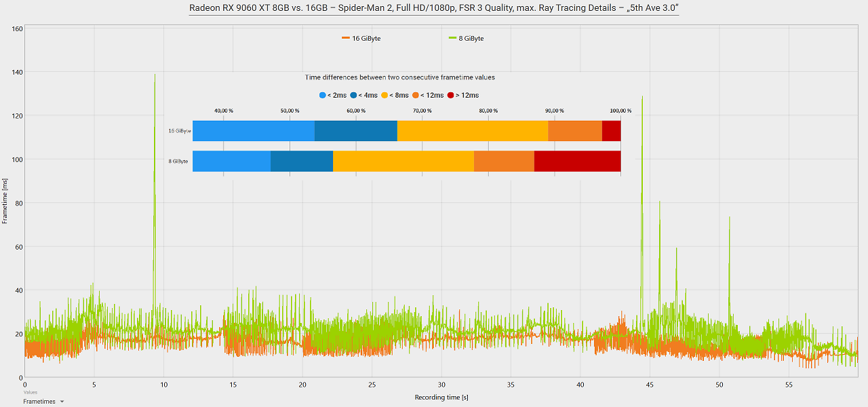Select yellow segment of 16 GiByte bar

coord(473,131)
